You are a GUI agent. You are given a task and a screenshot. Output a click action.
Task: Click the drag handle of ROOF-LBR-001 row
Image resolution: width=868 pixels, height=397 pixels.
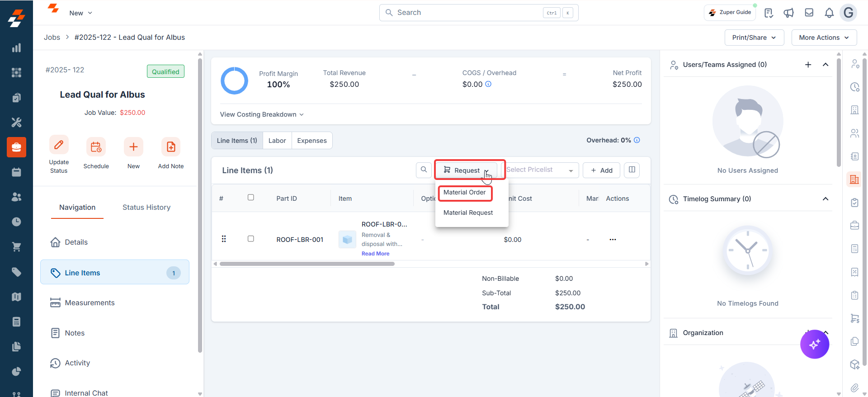pos(224,239)
